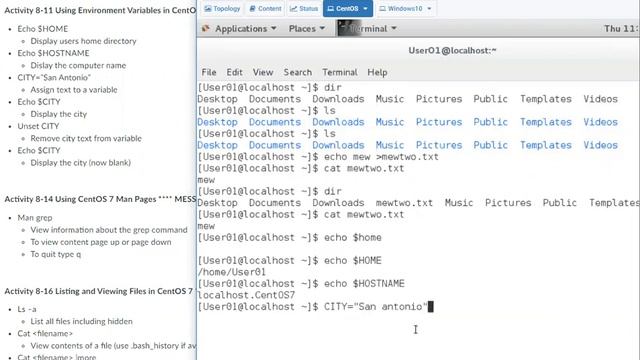Screen dimensions: 640x360
Task: Click the 'localhost.CentOS7' output line
Action: point(246,295)
